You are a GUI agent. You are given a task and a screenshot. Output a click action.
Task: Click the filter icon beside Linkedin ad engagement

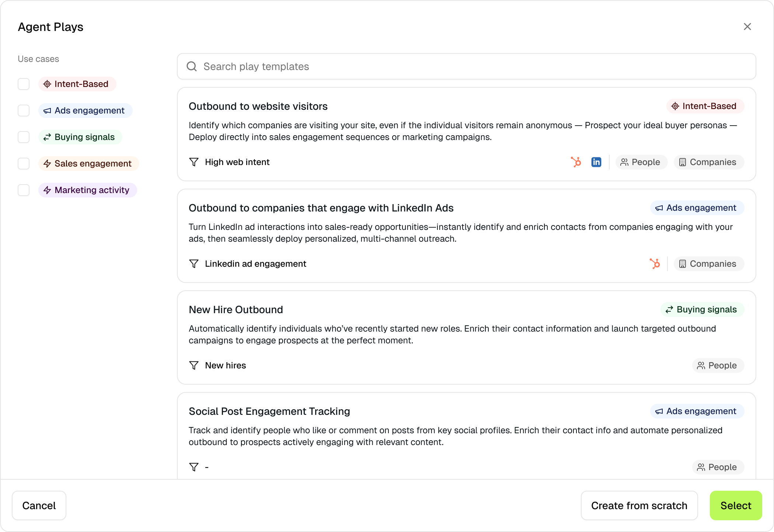point(194,264)
